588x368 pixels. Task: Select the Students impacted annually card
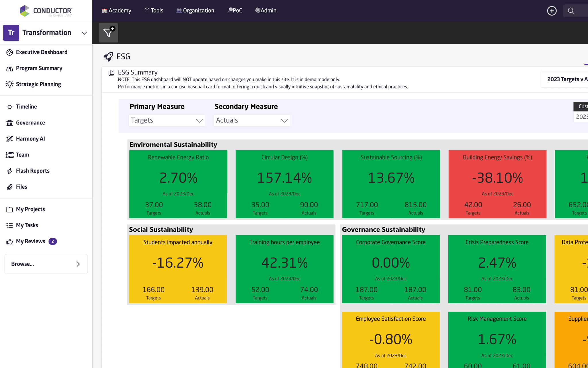coord(178,269)
